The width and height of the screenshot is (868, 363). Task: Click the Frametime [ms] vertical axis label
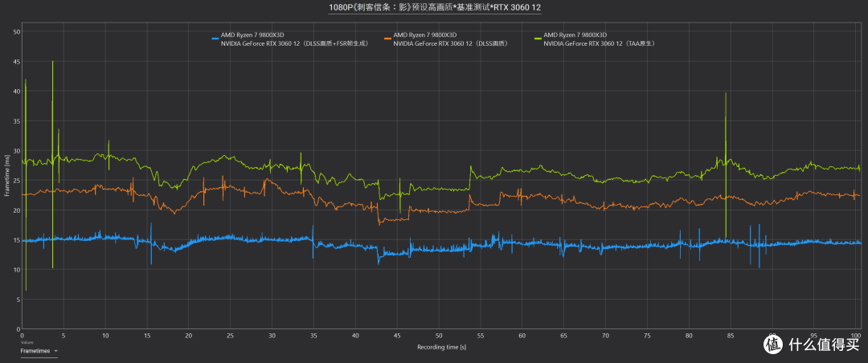click(6, 176)
